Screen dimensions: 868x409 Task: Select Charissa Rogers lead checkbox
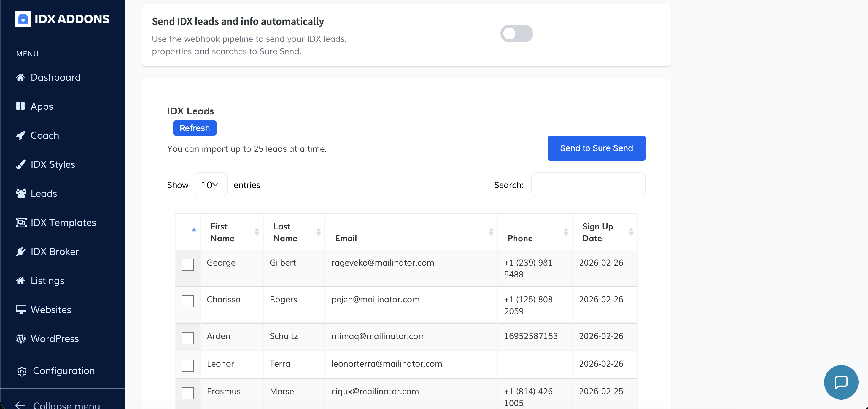(188, 301)
